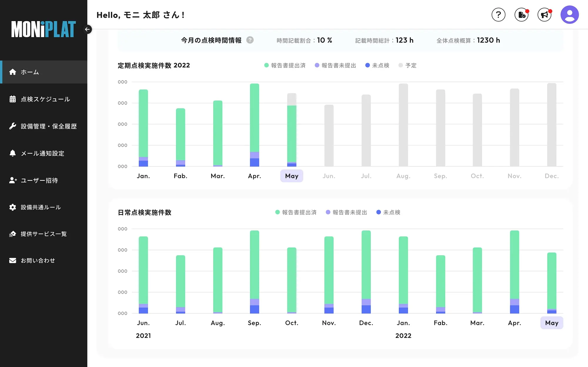The height and width of the screenshot is (367, 588).
Task: Select the highlighted May label in 定期点検 chart
Action: tap(292, 176)
